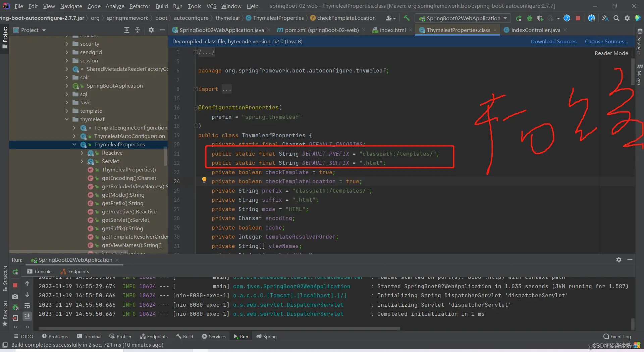Screen dimensions: 644x352
Task: Click the Project tree vertical scrollbar
Action: (x=165, y=156)
